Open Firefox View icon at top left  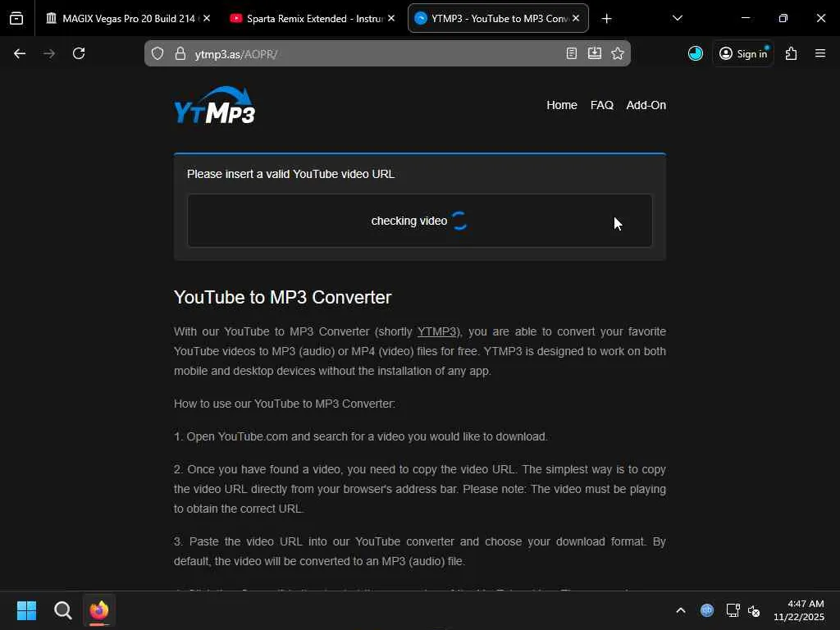[16, 19]
